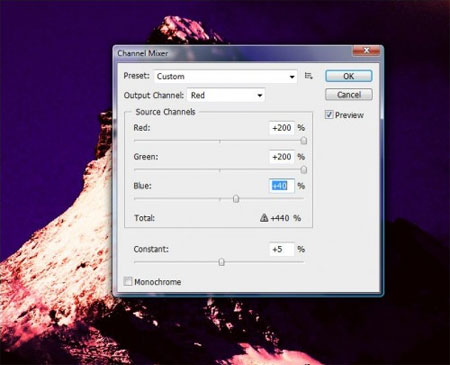The width and height of the screenshot is (450, 365).
Task: Click the Green percentage field showing +200
Action: tap(282, 157)
